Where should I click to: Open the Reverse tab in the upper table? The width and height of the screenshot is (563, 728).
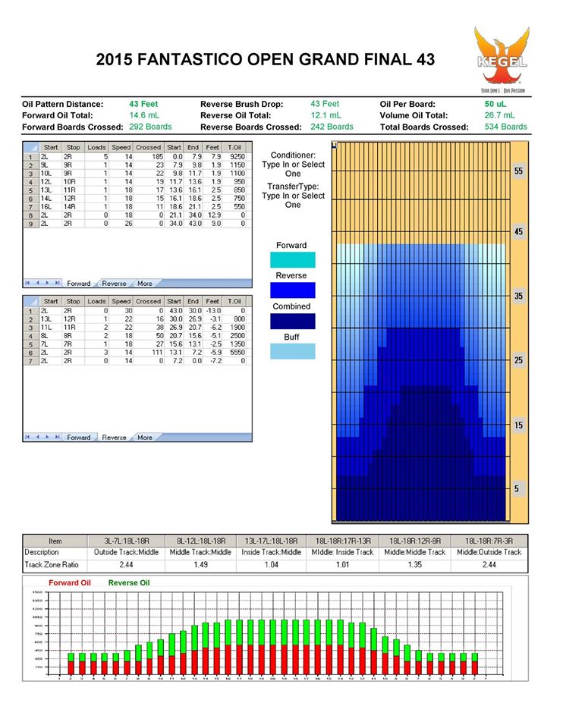tap(114, 283)
